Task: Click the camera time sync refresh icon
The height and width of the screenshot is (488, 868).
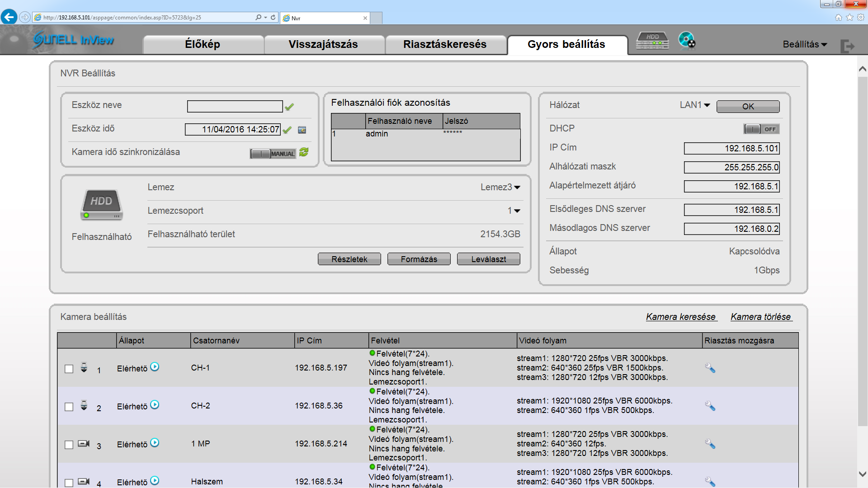Action: 304,152
